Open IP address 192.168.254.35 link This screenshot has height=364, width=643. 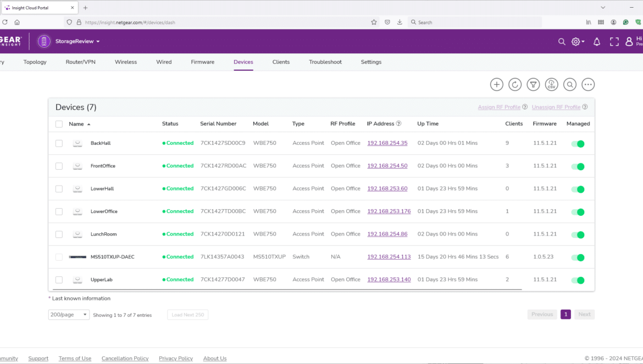pyautogui.click(x=387, y=143)
